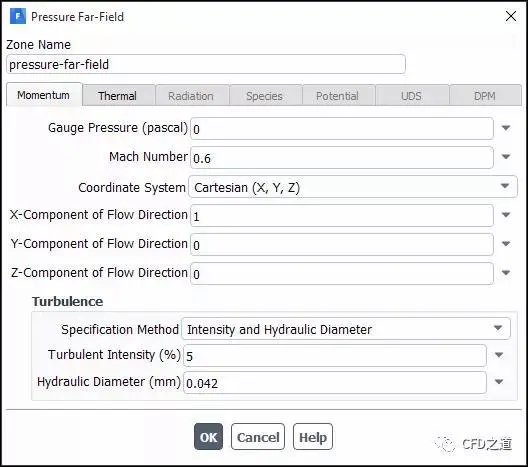Screen dimensions: 528x467
Task: Confirm settings with the OK button
Action: [208, 437]
